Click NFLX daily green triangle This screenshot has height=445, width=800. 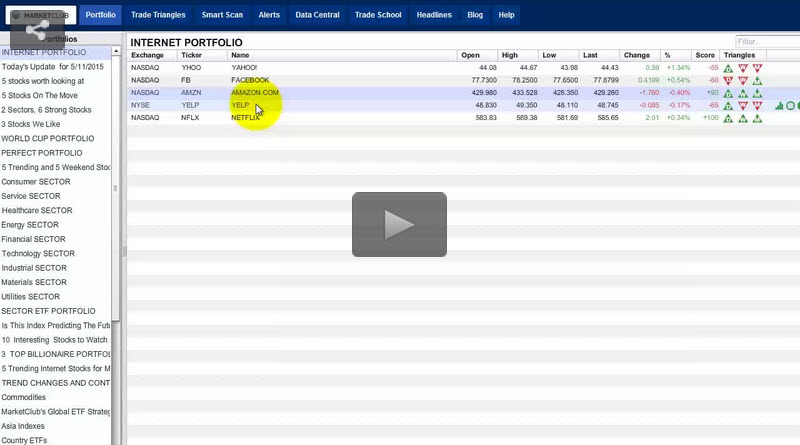coord(728,118)
